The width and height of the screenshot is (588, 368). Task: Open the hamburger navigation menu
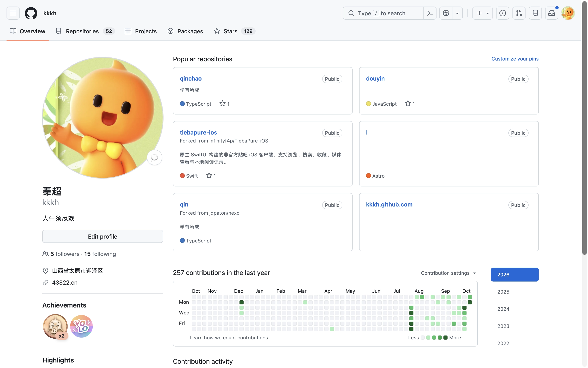tap(13, 13)
